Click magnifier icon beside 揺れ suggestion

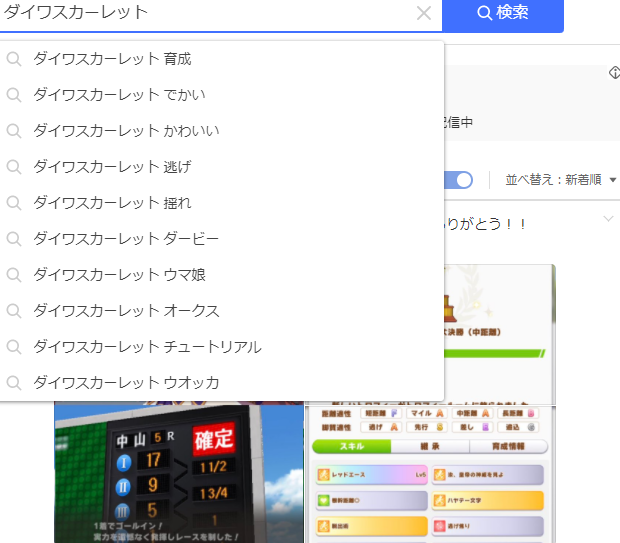[14, 203]
